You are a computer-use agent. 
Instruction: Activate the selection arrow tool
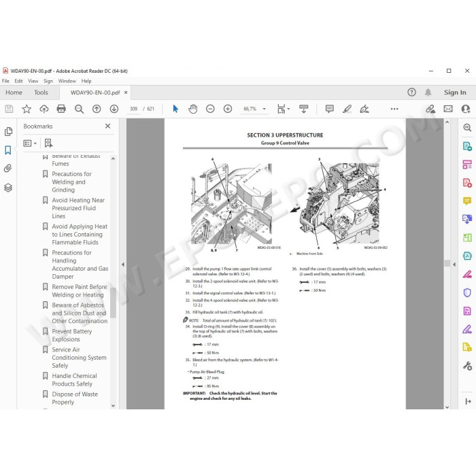click(175, 109)
